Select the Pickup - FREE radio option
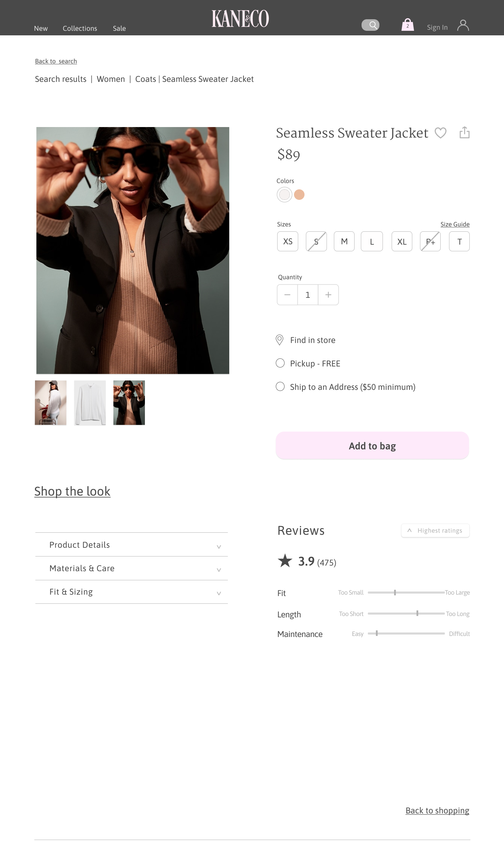This screenshot has height=854, width=504. 280,363
